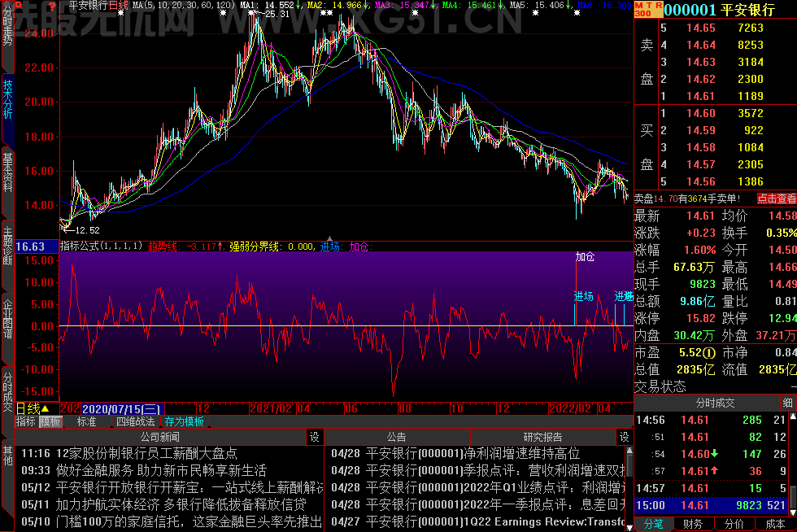
Task: Click the 2020/07/15(三) date marker
Action: [121, 409]
